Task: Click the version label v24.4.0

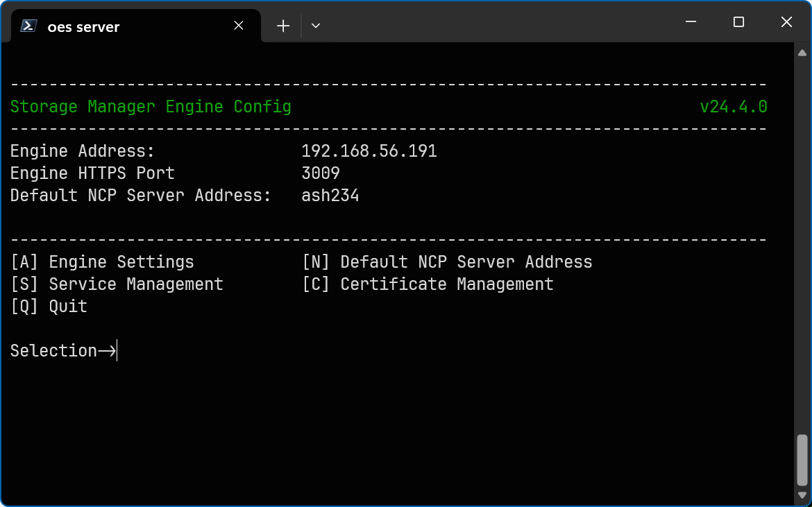Action: tap(733, 107)
